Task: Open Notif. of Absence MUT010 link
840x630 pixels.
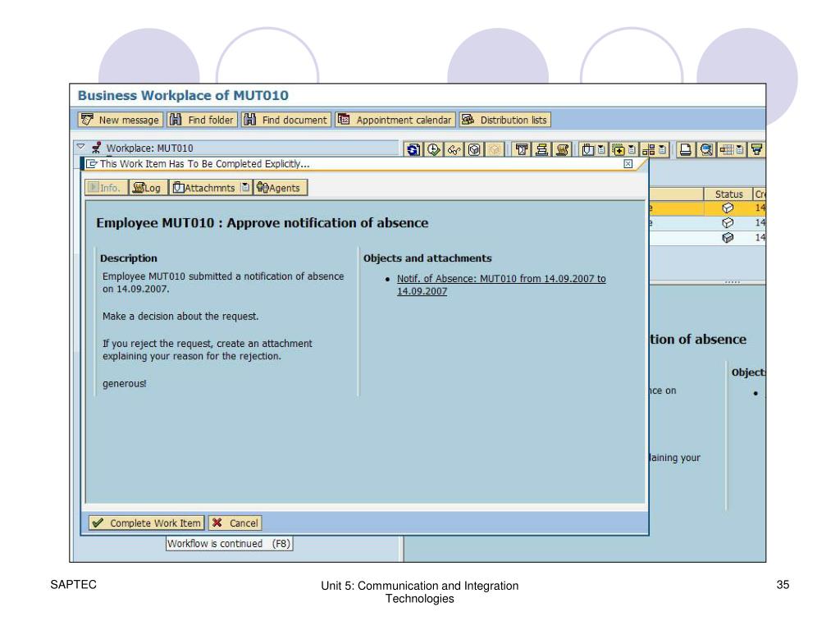Action: 501,285
